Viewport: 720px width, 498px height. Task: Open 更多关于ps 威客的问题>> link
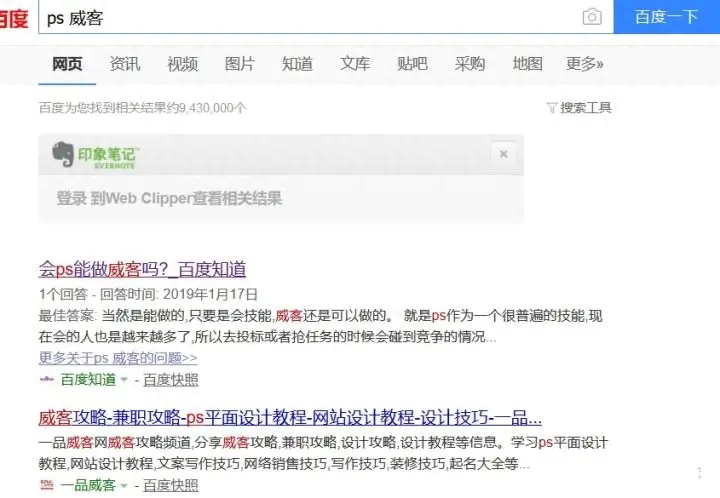[118, 358]
